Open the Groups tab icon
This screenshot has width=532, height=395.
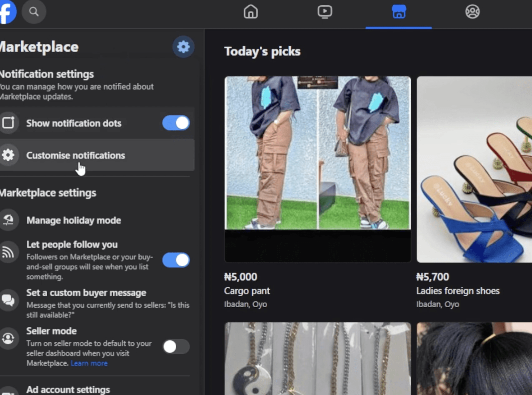tap(472, 12)
